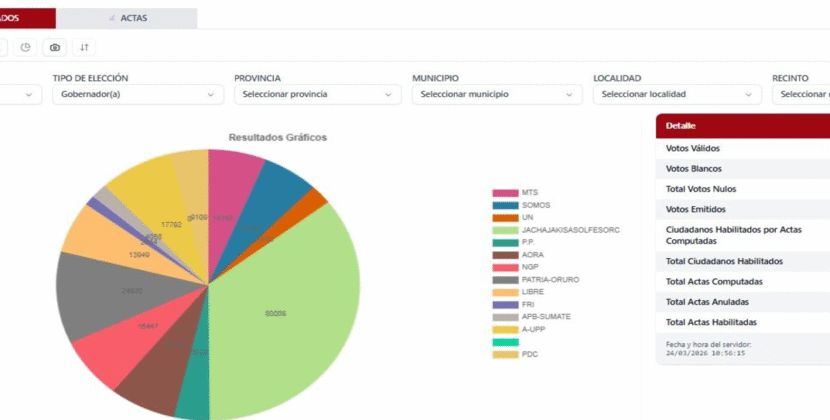The height and width of the screenshot is (420, 830).
Task: Toggle P.P. legend color swatch
Action: (x=505, y=243)
